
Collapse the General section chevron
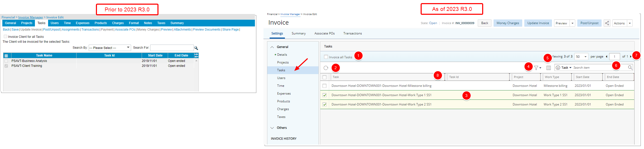[x=272, y=47]
